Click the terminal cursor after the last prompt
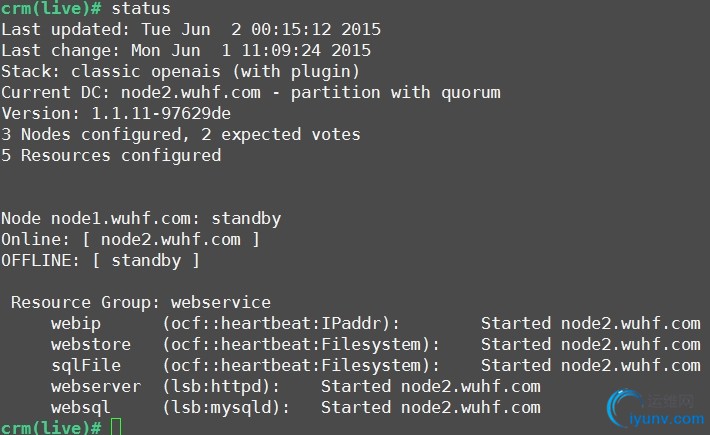The width and height of the screenshot is (710, 435). (116, 427)
